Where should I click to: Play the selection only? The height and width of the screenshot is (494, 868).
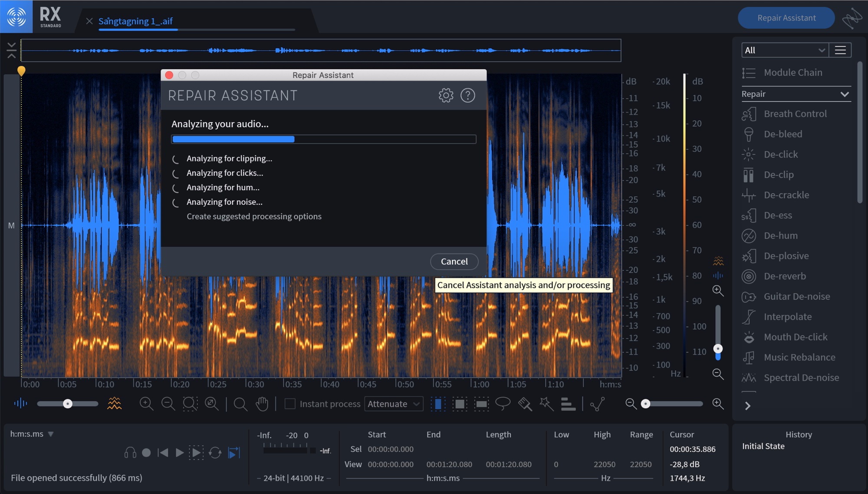click(196, 453)
